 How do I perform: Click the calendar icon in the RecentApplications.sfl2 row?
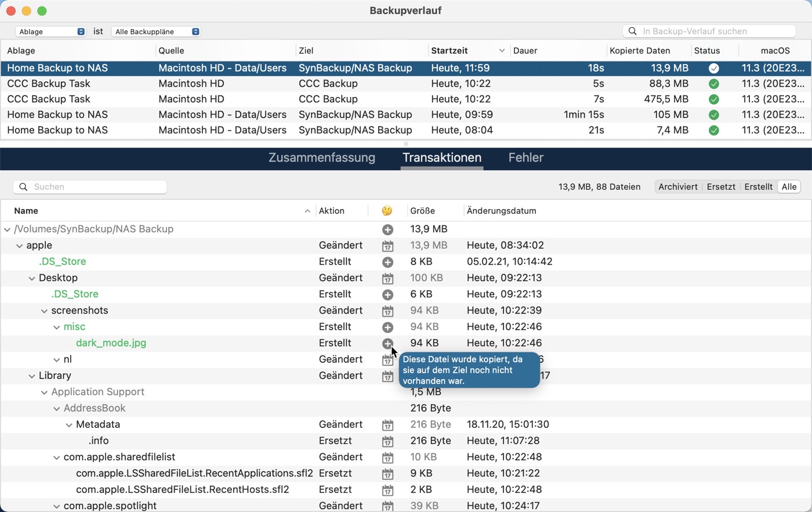pos(387,474)
